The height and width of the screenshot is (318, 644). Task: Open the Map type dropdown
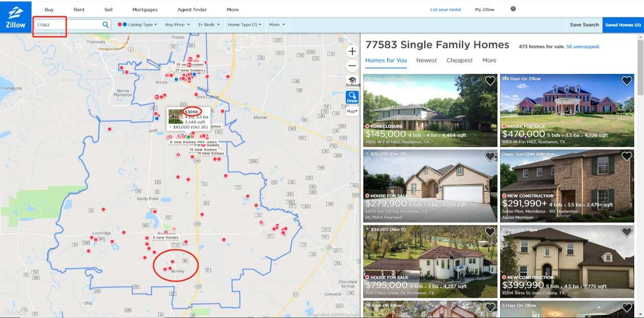(x=352, y=111)
